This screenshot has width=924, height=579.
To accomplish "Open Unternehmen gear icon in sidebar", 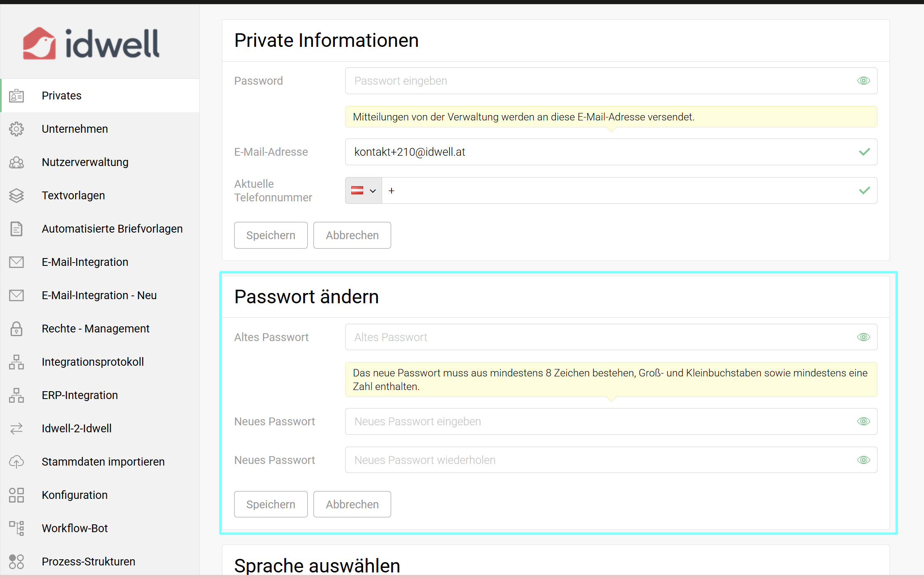I will tap(16, 129).
